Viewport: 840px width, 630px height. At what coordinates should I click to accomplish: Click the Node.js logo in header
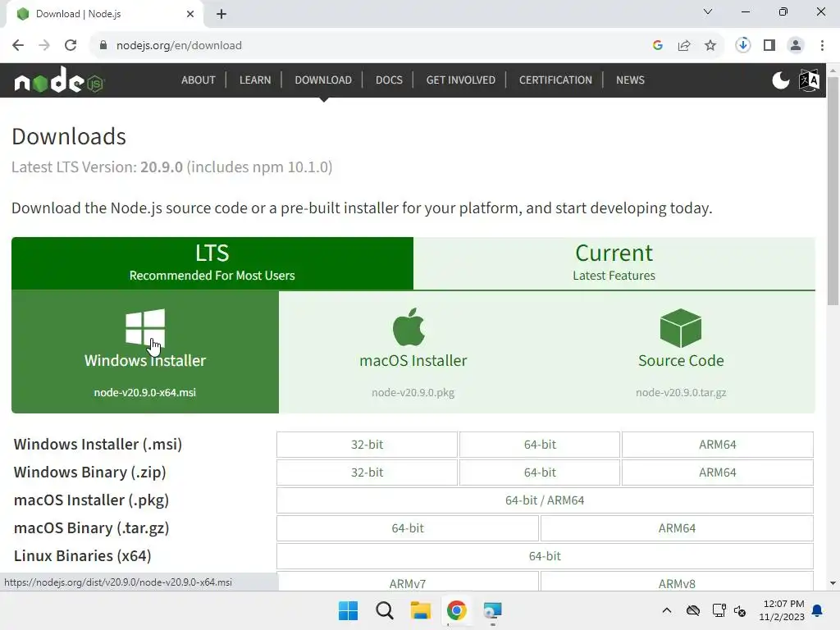coord(59,80)
